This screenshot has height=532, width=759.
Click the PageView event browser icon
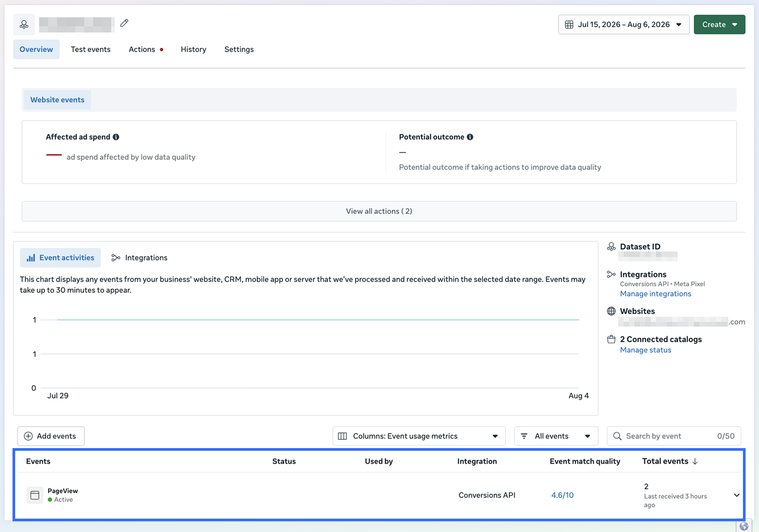[x=35, y=495]
